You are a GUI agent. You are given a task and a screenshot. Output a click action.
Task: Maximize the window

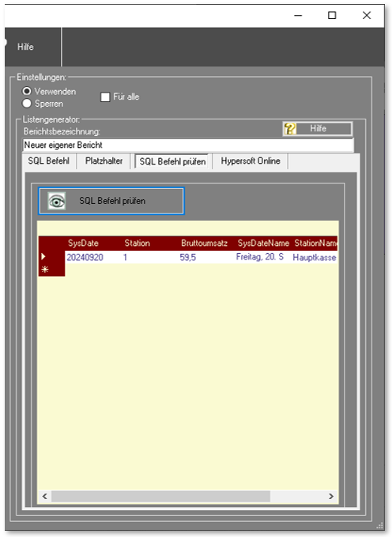pos(332,15)
